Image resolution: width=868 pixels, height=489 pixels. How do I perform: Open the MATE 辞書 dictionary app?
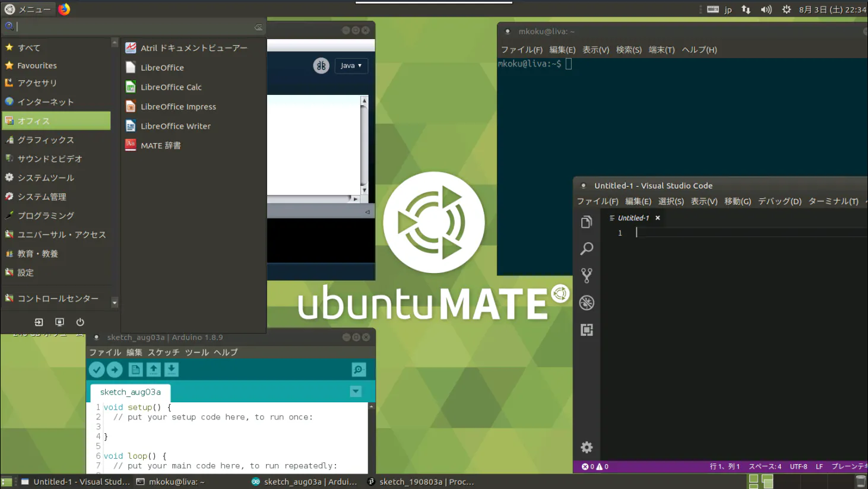coord(160,145)
